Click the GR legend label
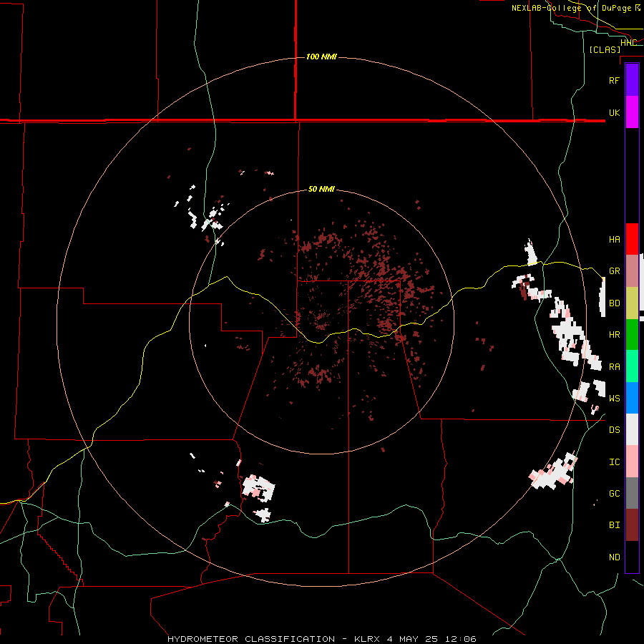The height and width of the screenshot is (644, 644). click(614, 271)
